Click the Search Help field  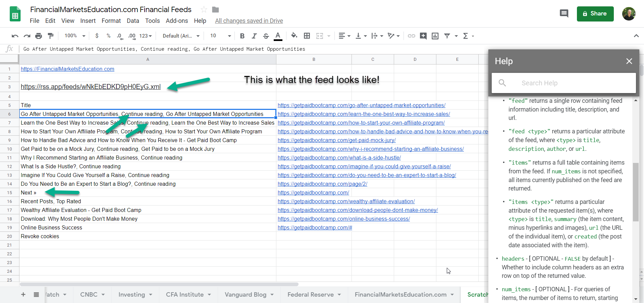point(563,83)
